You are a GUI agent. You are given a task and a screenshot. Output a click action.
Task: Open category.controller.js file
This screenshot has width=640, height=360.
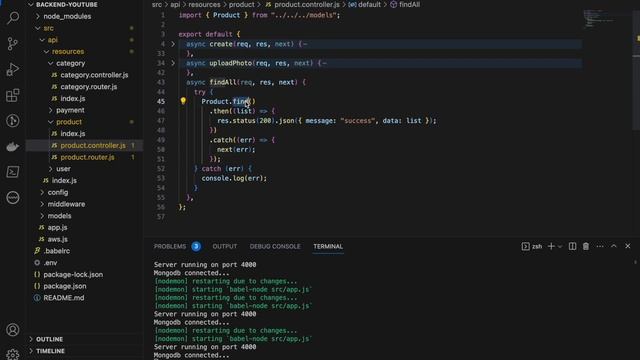94,75
